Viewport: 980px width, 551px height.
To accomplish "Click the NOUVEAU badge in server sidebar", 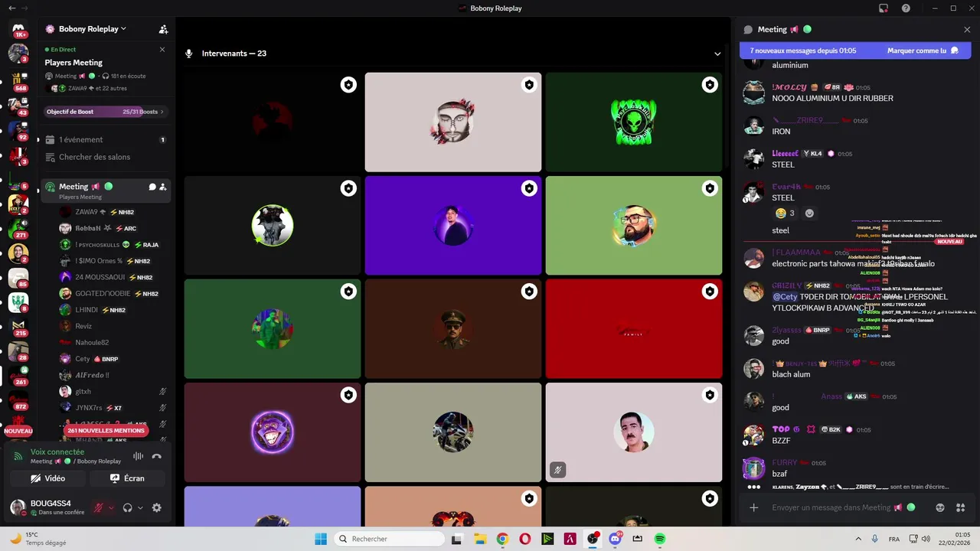I will pos(18,431).
